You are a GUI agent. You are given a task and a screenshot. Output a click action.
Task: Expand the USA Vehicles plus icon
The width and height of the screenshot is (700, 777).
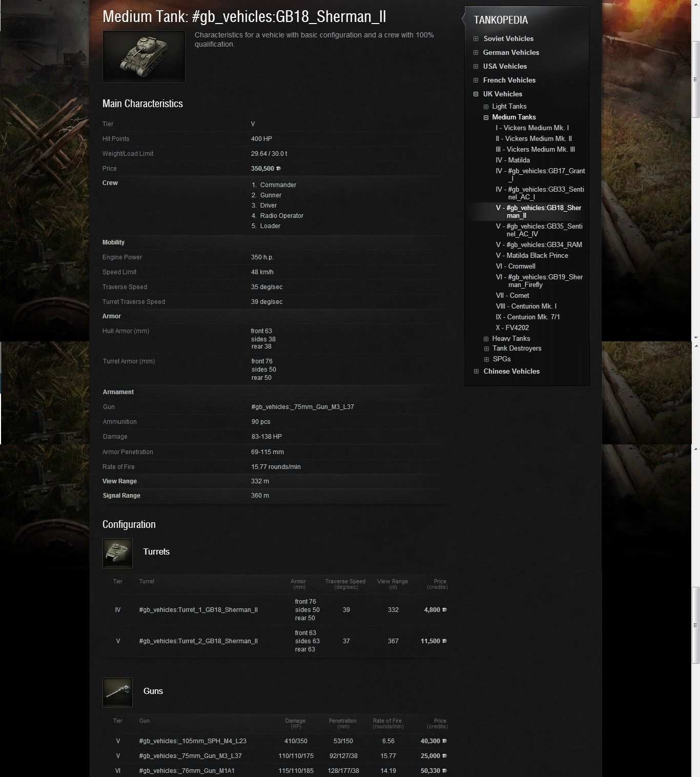coord(476,67)
